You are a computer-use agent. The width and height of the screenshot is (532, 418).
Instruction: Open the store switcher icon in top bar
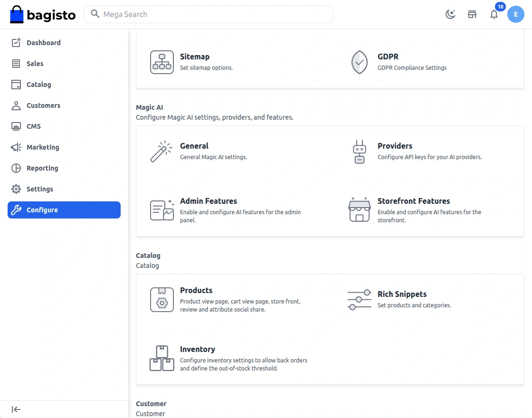coord(472,14)
